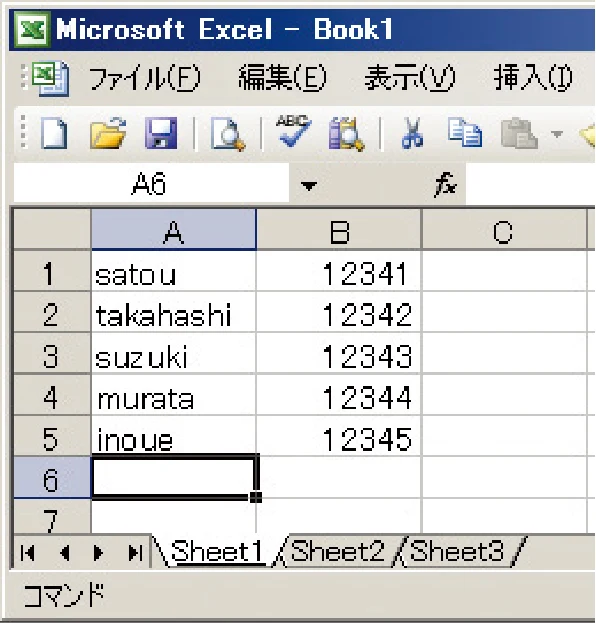Select row 1 header
Image resolution: width=596 pixels, height=623 pixels.
click(52, 272)
